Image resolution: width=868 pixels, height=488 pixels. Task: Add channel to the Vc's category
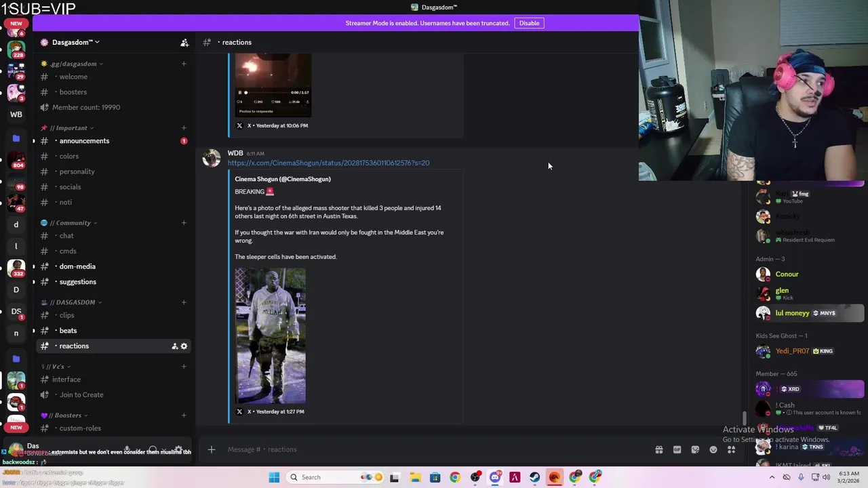pos(184,367)
